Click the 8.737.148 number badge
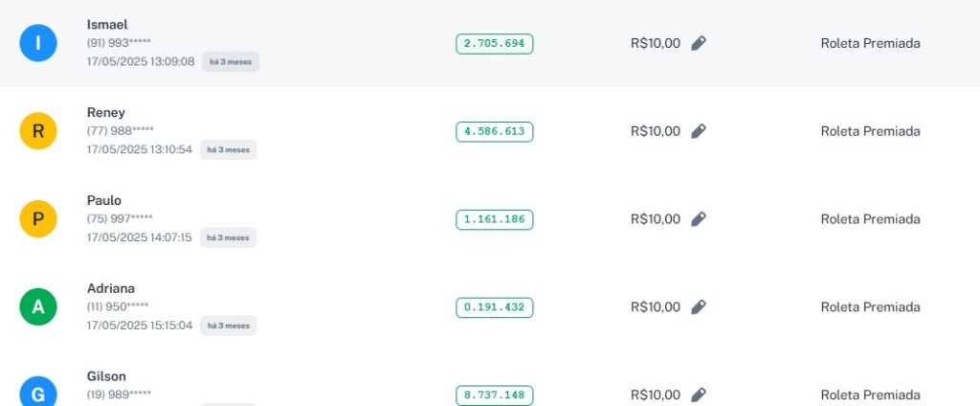The image size is (980, 406). 494,395
